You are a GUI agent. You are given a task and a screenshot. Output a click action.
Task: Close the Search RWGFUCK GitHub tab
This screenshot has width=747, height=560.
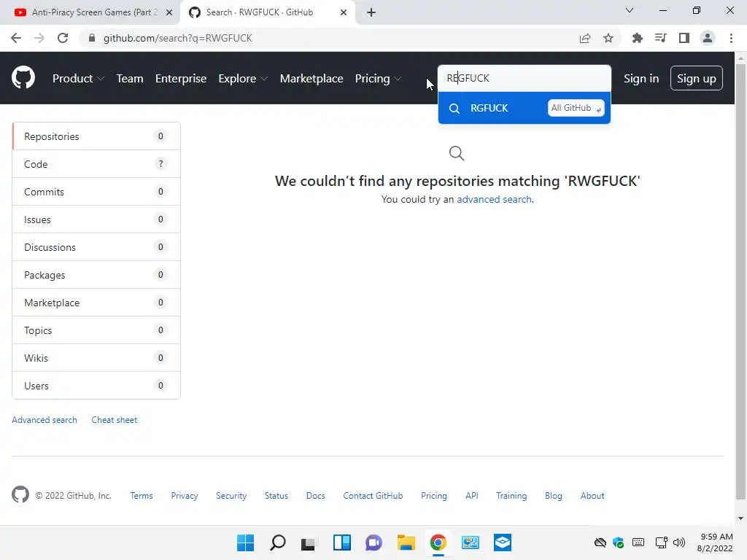tap(344, 12)
